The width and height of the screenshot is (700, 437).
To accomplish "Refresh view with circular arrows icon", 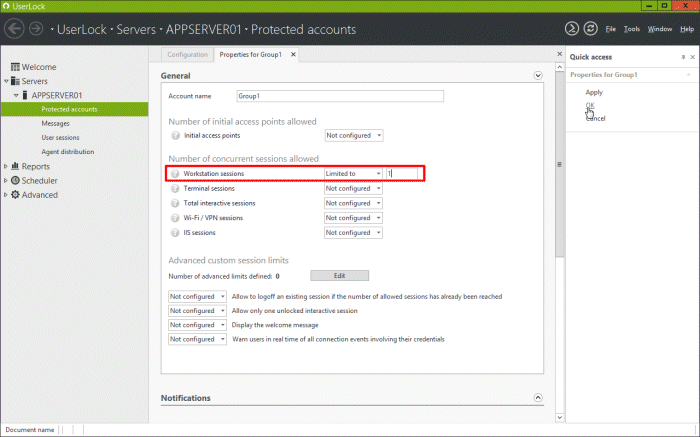I will coord(591,29).
